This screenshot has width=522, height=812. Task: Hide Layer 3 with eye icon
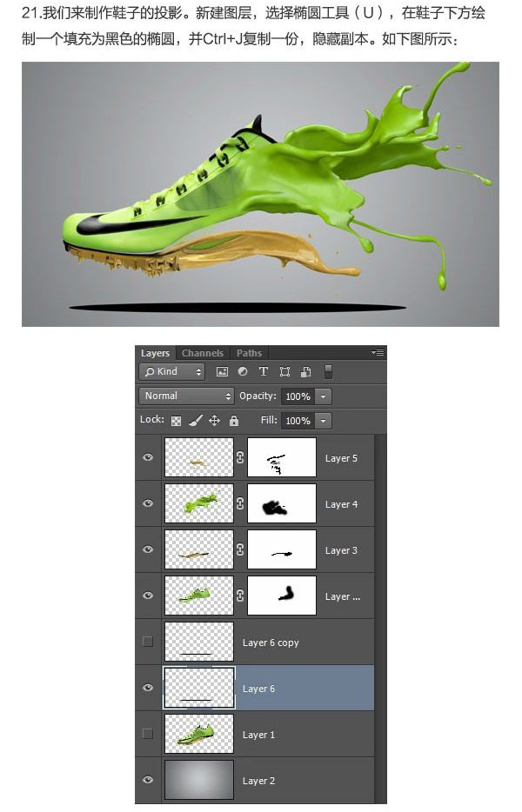tap(148, 549)
